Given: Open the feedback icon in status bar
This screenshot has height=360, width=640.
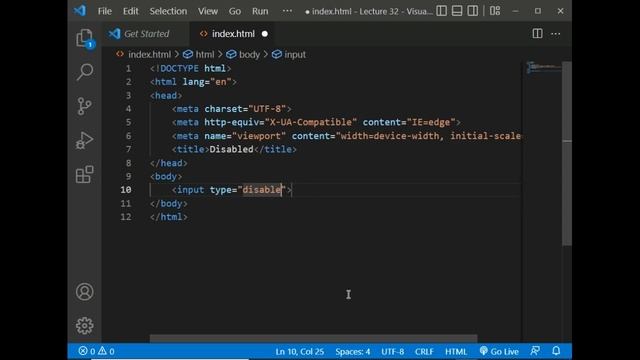Looking at the screenshot, I should click(535, 351).
